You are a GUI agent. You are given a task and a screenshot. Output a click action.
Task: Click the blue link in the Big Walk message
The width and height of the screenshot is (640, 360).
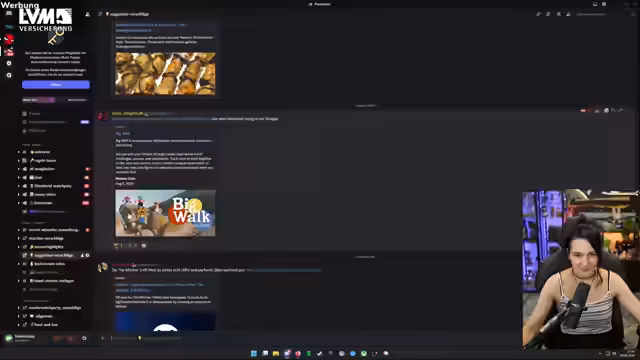(x=162, y=119)
